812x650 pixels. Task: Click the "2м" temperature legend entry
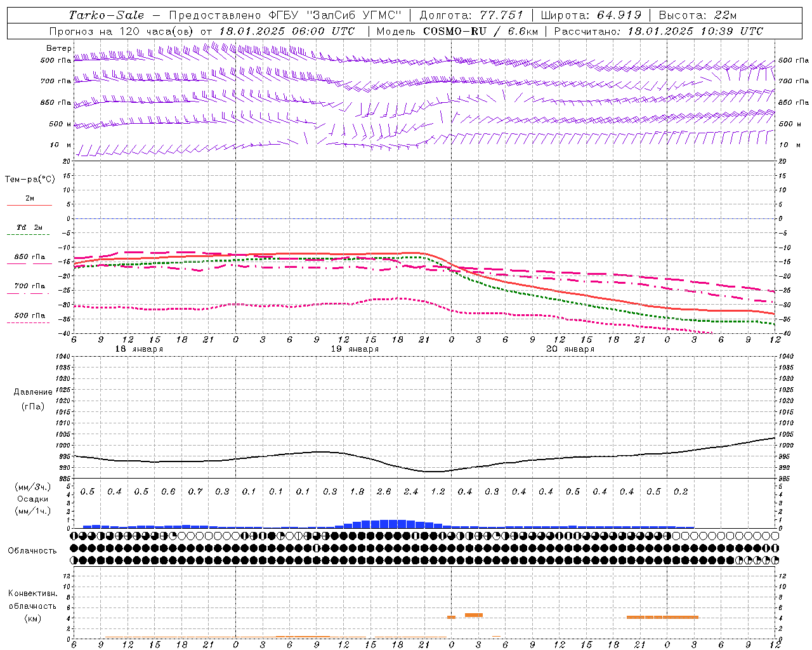[x=29, y=198]
